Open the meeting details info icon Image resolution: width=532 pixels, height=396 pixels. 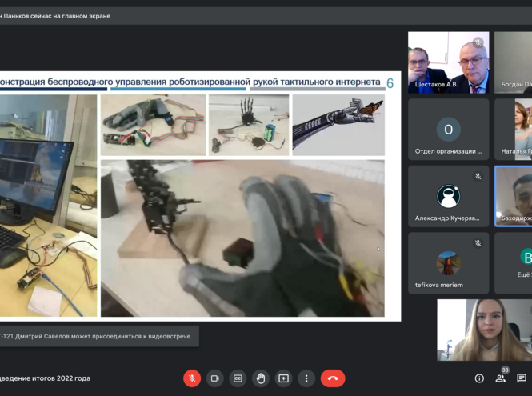479,378
